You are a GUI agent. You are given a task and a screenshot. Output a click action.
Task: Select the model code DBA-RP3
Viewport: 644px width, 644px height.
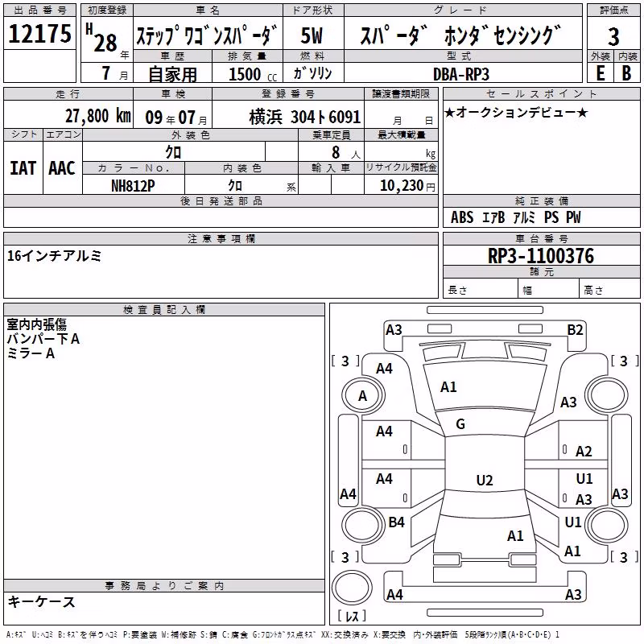(x=461, y=74)
